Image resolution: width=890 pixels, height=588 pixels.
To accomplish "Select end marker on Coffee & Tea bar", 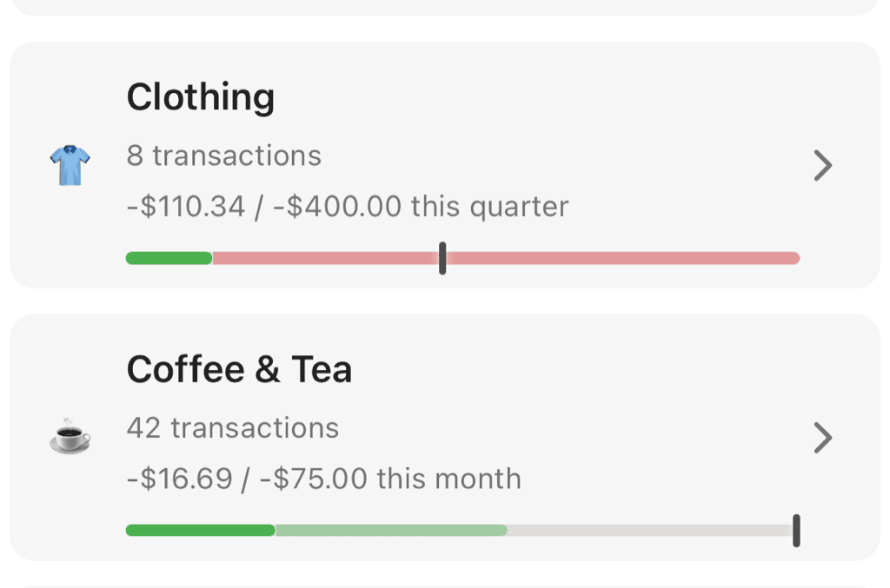I will [x=796, y=530].
